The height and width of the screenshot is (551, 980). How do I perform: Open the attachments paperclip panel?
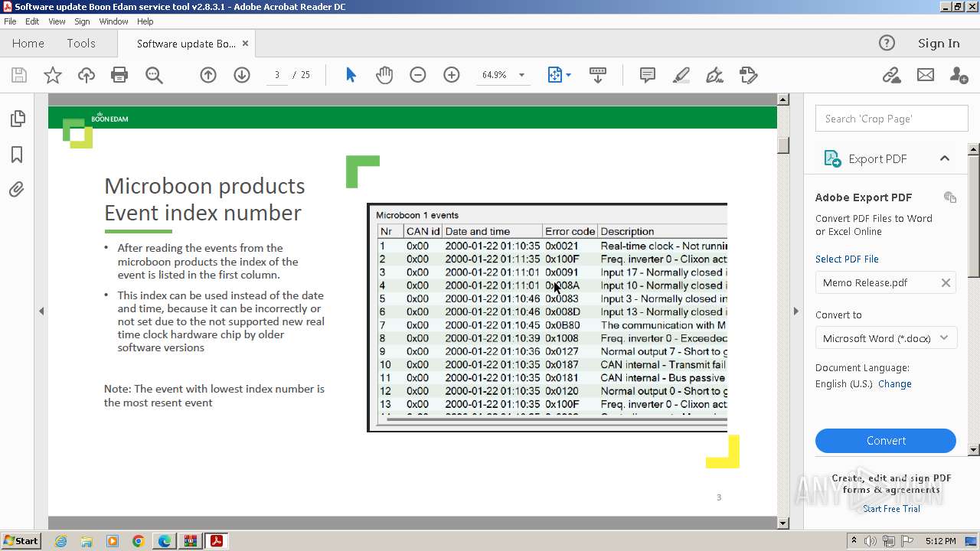click(x=17, y=189)
